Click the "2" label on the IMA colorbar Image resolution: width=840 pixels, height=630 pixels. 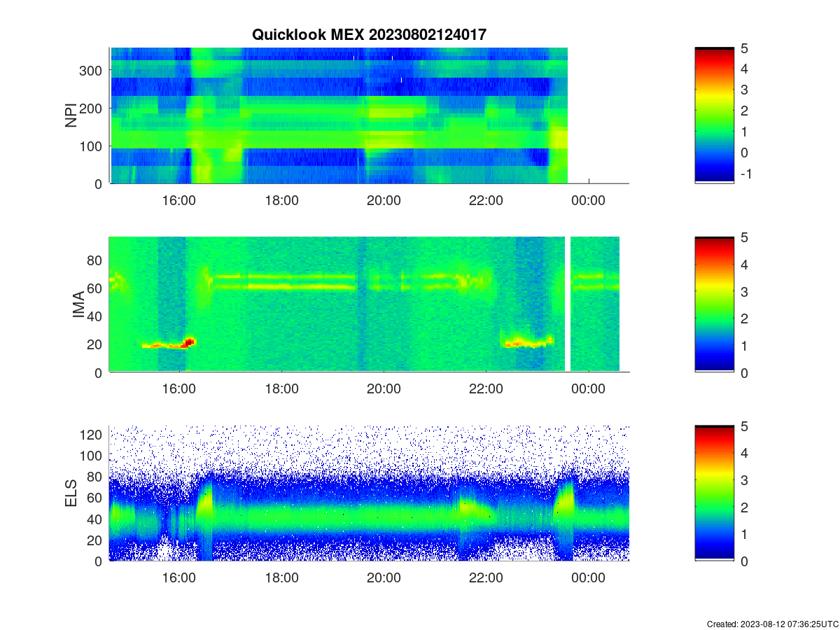point(744,318)
